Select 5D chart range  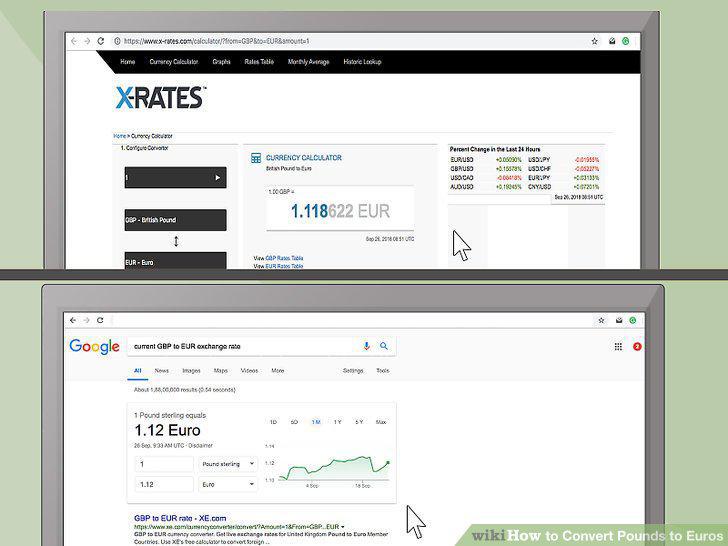coord(294,422)
